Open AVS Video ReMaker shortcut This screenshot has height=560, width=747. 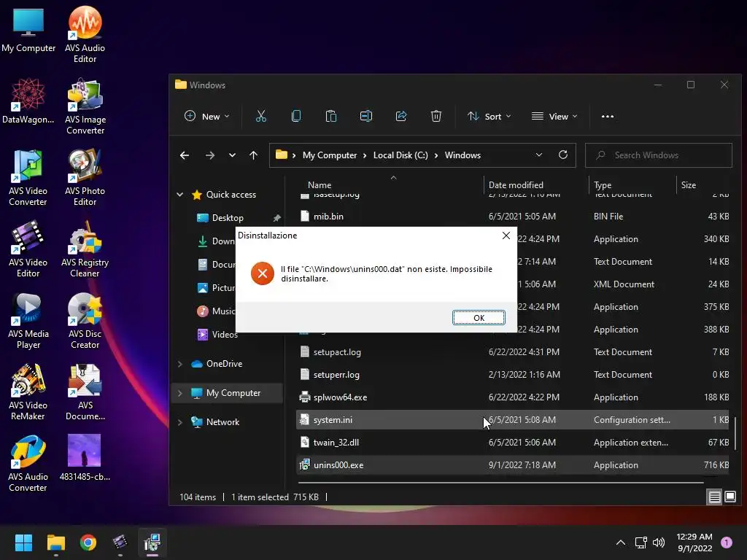(28, 392)
